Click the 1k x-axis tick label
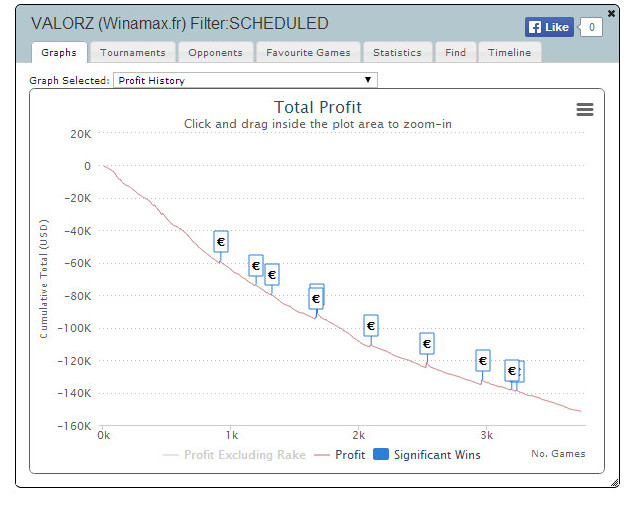This screenshot has width=644, height=522. click(x=232, y=435)
